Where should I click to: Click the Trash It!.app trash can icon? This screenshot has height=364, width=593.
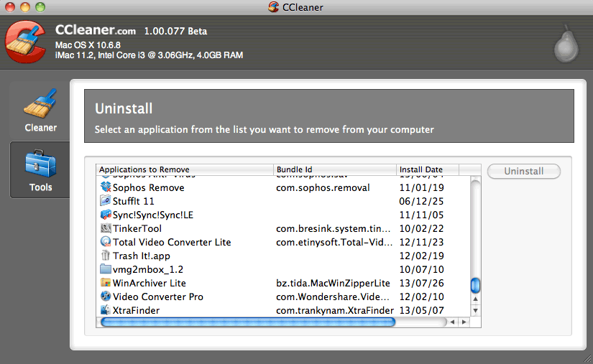click(106, 256)
